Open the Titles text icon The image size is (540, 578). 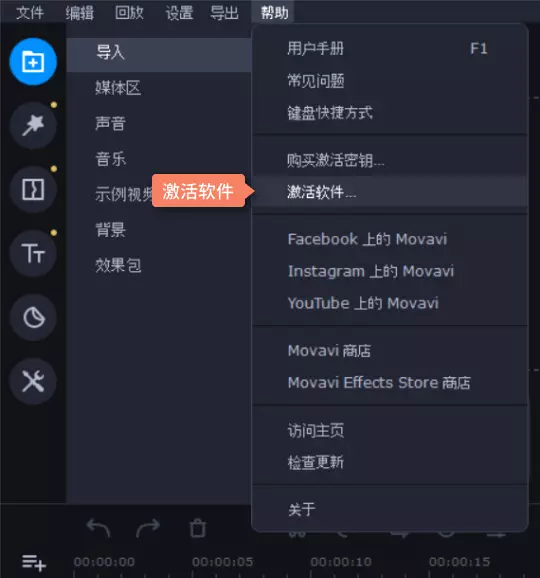tap(33, 254)
